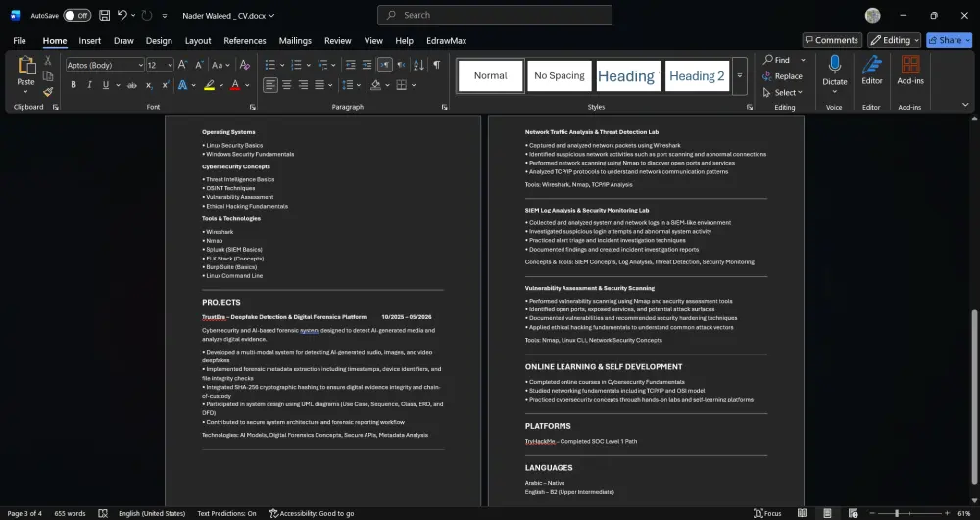Image resolution: width=980 pixels, height=520 pixels.
Task: Open the EdrawMax tab
Action: coord(446,40)
